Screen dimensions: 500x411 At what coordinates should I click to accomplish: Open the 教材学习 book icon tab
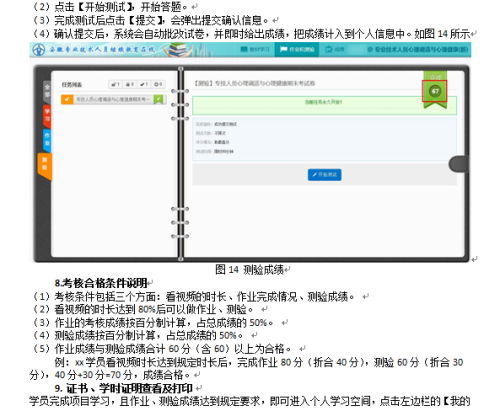click(255, 49)
